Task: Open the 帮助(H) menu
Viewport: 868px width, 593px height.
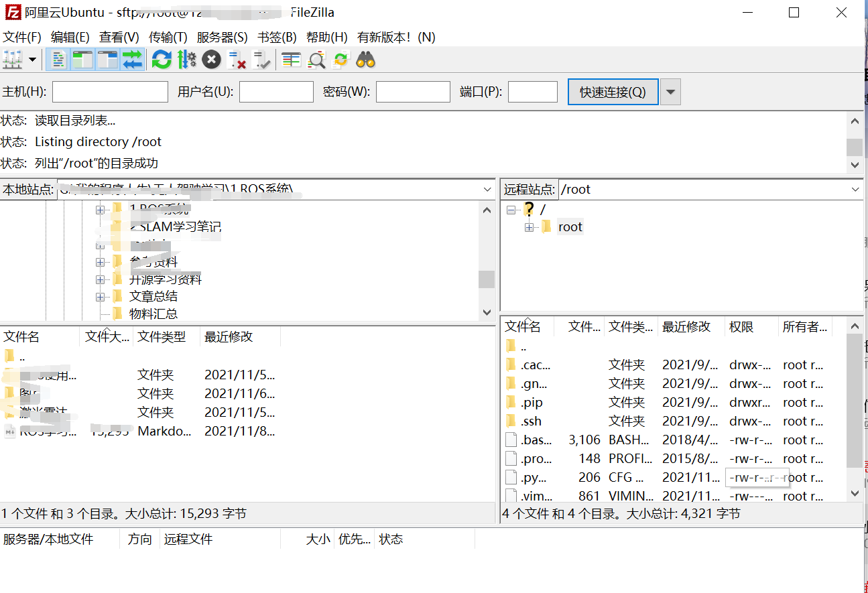Action: point(327,37)
